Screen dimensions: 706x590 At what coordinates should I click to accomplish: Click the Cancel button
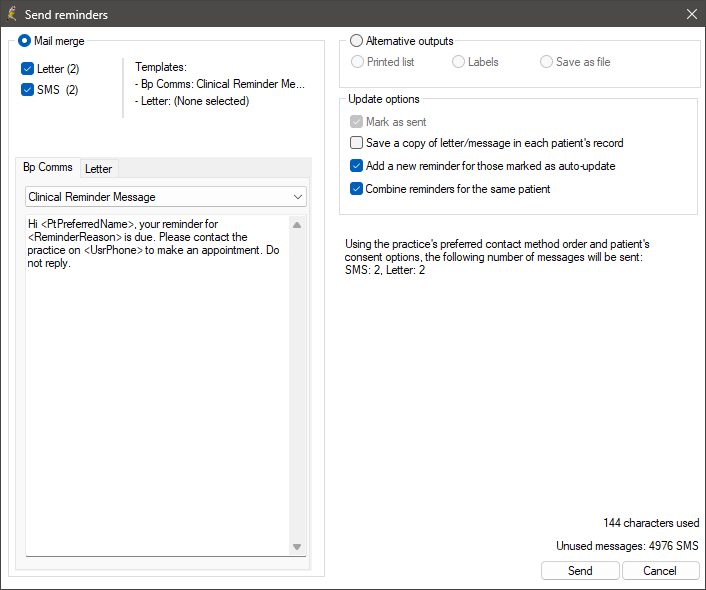click(660, 571)
